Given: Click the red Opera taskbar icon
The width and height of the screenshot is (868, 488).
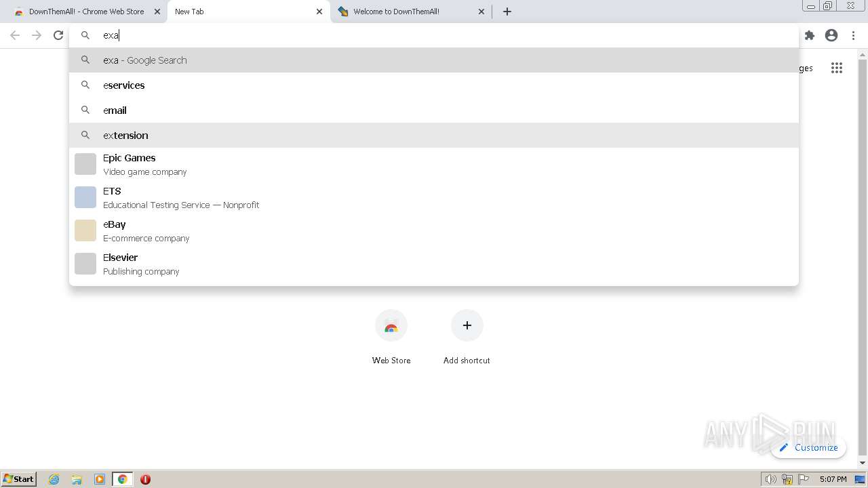Looking at the screenshot, I should (x=145, y=479).
